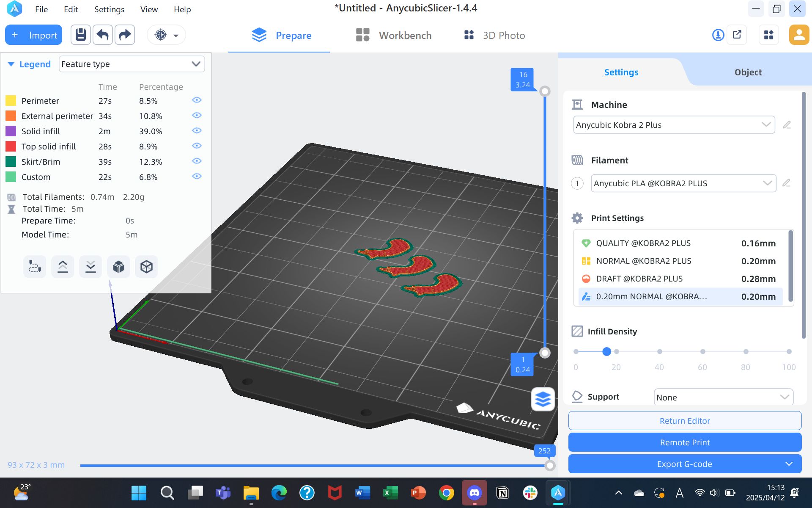This screenshot has width=812, height=508.
Task: Edit the Filament preset pencil icon
Action: 786,183
